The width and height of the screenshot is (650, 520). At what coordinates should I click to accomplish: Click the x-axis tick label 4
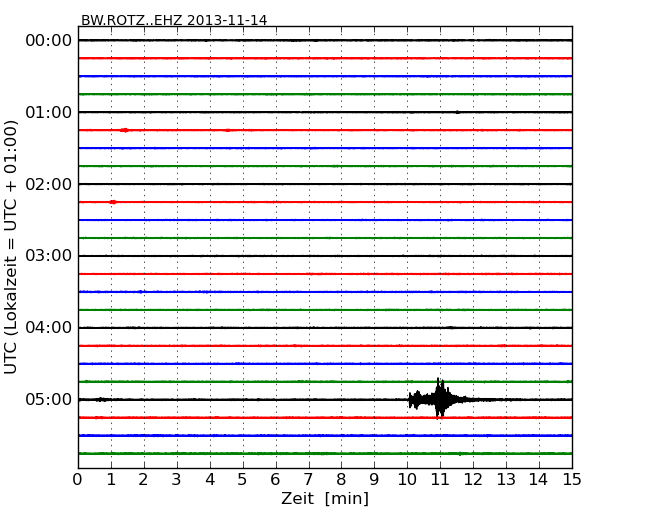tap(210, 480)
